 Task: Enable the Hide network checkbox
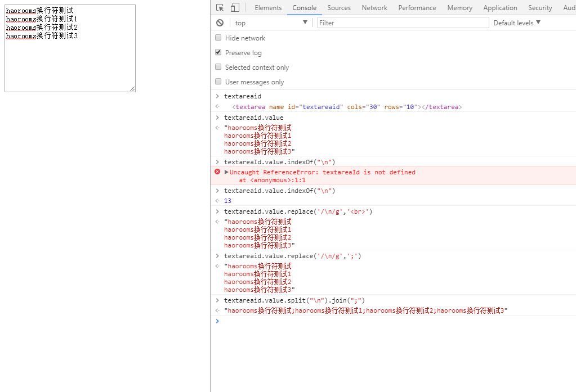(218, 38)
